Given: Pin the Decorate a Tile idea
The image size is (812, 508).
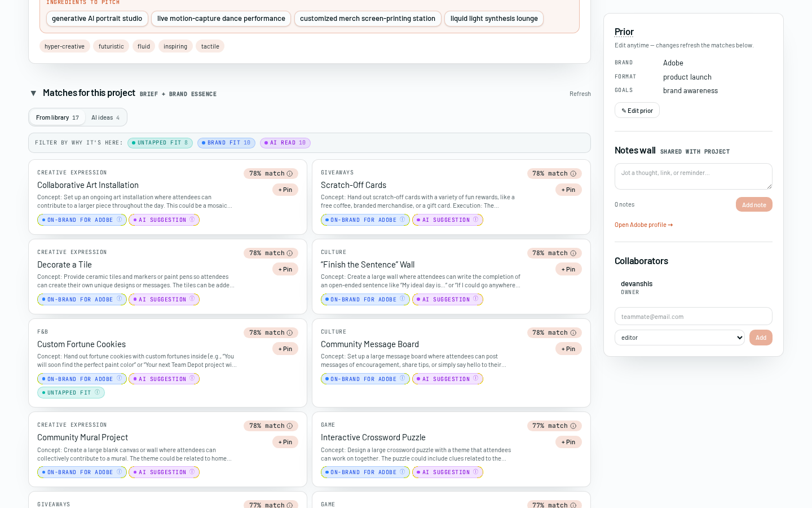Looking at the screenshot, I should click(x=285, y=269).
